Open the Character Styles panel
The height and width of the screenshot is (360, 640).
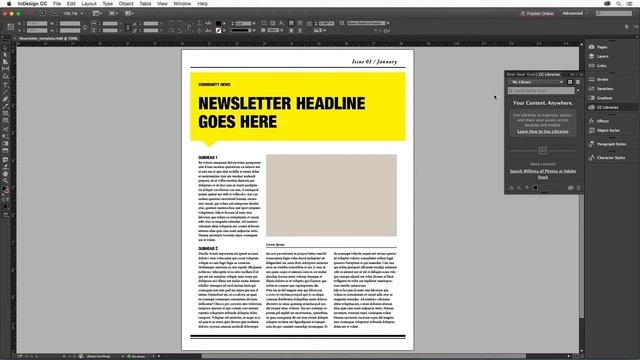point(611,158)
